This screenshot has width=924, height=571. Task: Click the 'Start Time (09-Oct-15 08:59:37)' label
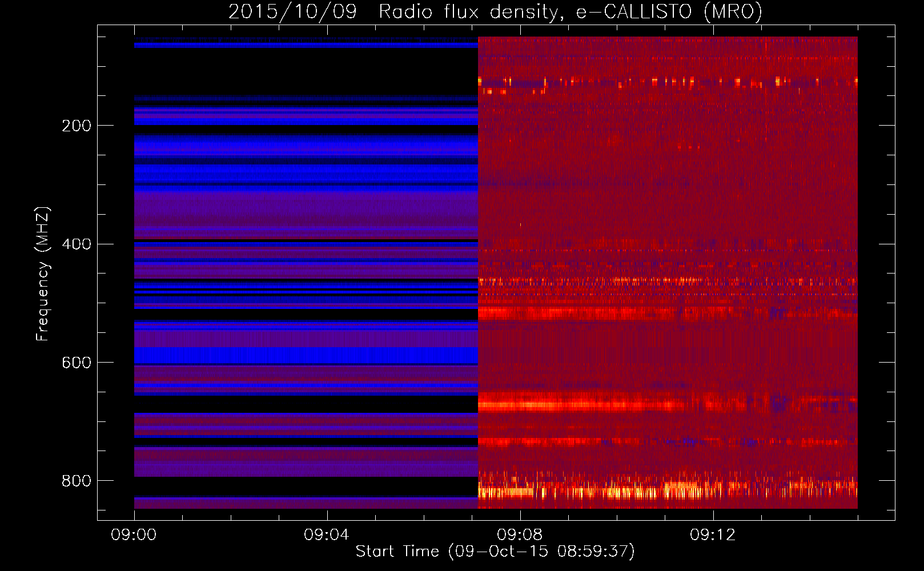tap(495, 552)
